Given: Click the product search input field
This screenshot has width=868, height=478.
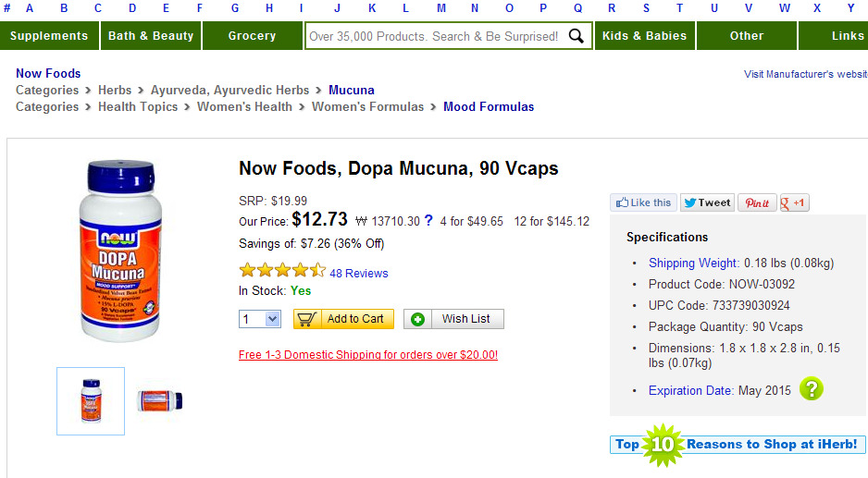Looking at the screenshot, I should [x=435, y=36].
